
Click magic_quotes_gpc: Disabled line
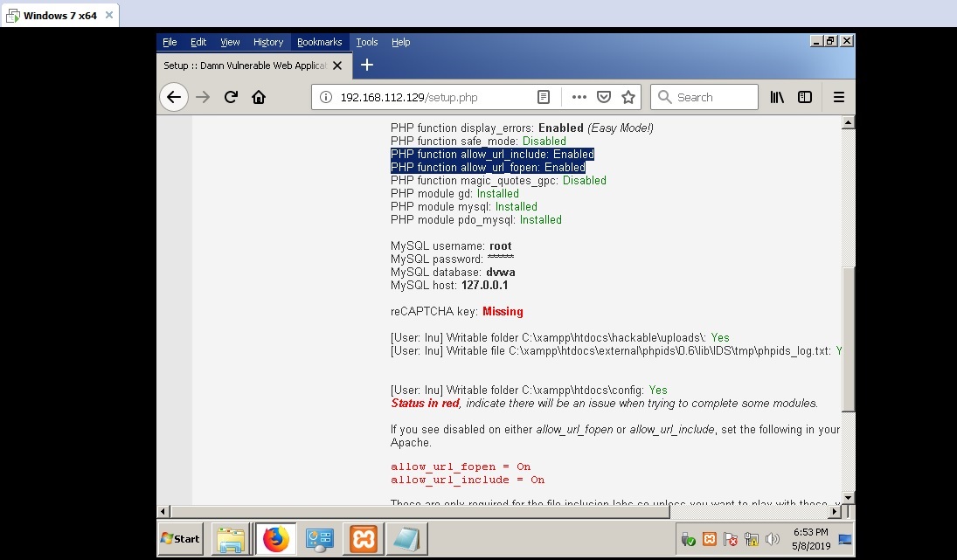(499, 181)
